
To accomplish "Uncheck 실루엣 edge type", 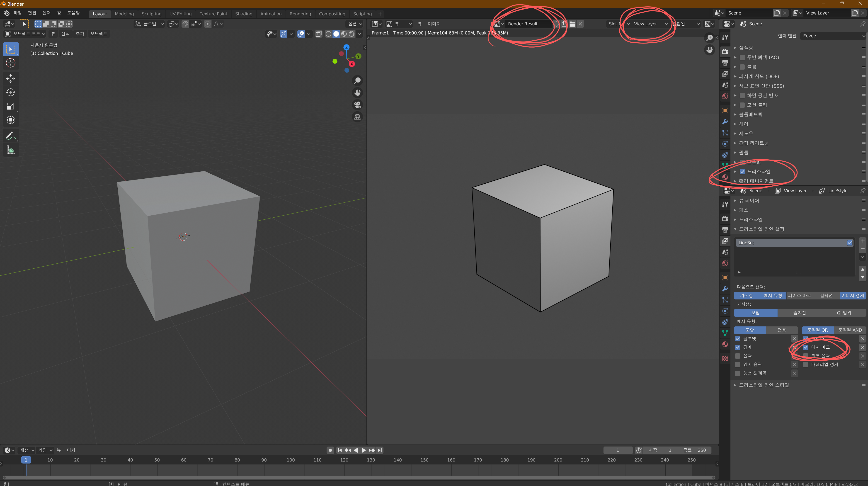I will coord(738,339).
